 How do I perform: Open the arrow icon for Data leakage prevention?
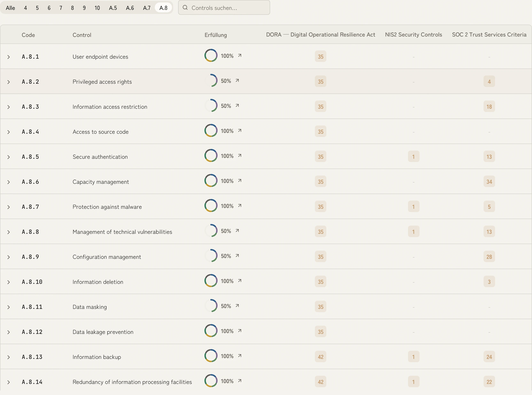point(240,331)
